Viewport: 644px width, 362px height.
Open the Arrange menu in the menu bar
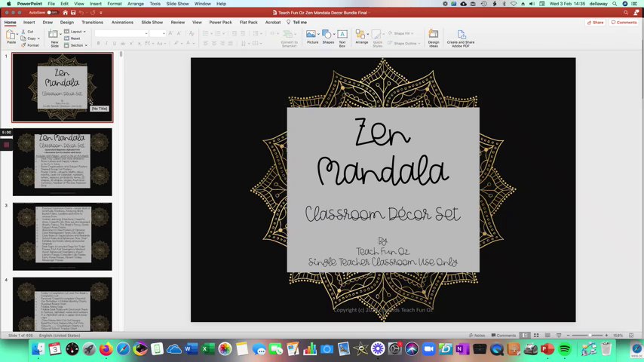pos(136,4)
